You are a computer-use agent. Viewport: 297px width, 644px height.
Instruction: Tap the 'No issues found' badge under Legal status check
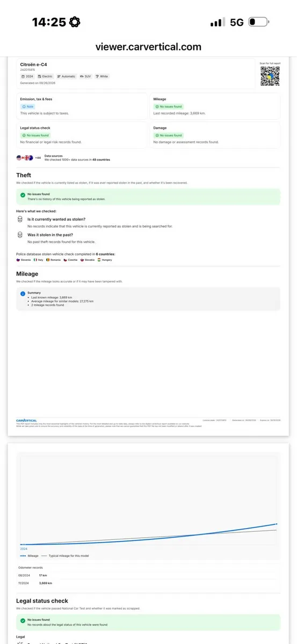point(35,135)
